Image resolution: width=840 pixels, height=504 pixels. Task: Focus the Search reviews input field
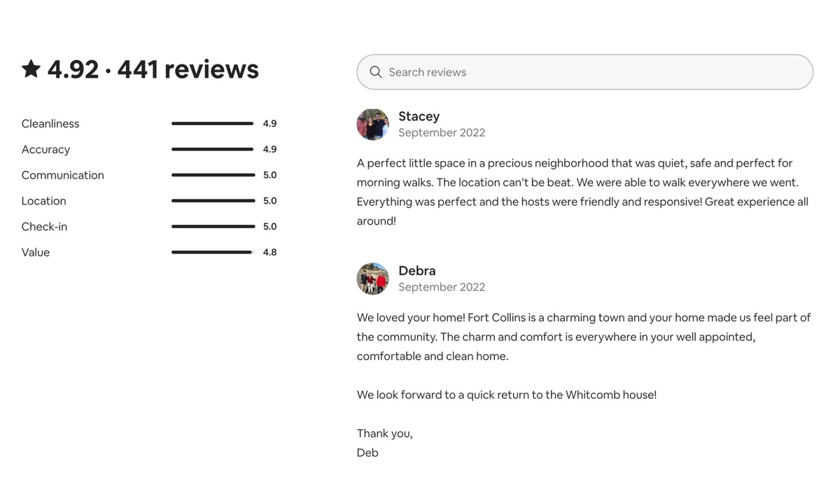(595, 72)
